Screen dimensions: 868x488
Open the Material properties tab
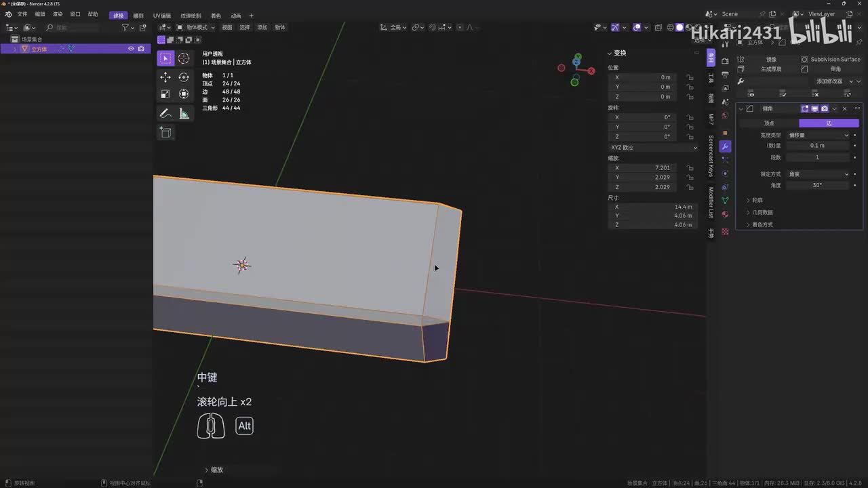click(725, 214)
